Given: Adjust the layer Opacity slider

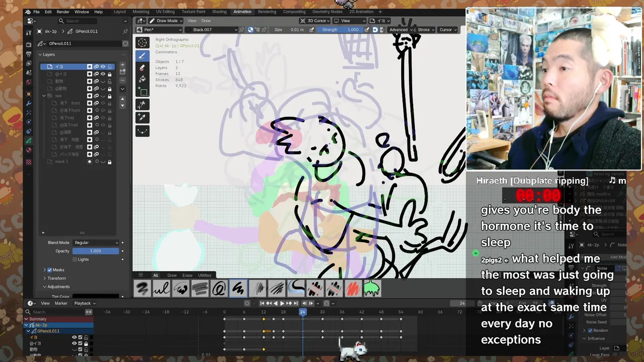Looking at the screenshot, I should [96, 251].
